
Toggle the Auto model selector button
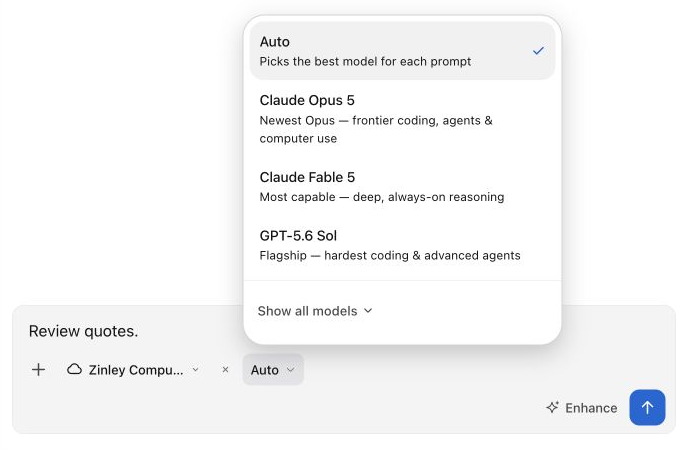click(273, 370)
